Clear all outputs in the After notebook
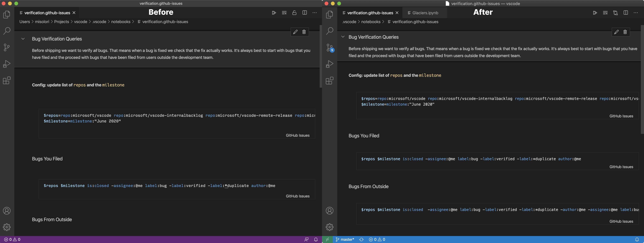This screenshot has height=243, width=644. click(x=605, y=13)
